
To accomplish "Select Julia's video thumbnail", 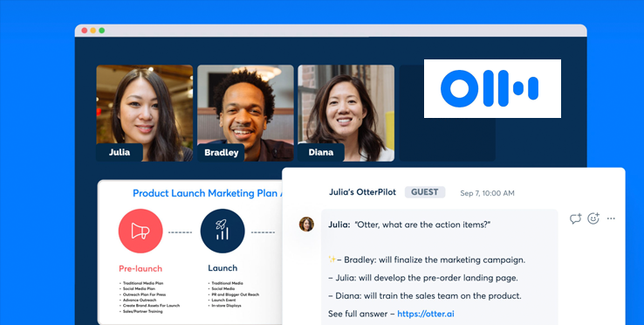I will pyautogui.click(x=145, y=113).
